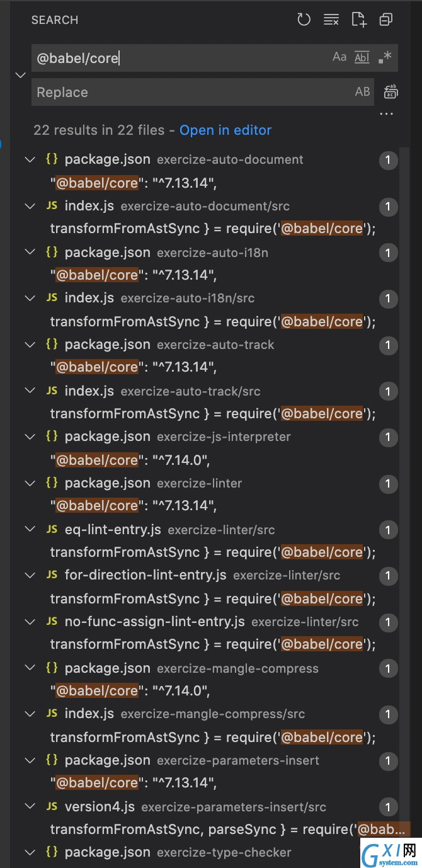
Task: Click the Replace All icon
Action: (391, 92)
